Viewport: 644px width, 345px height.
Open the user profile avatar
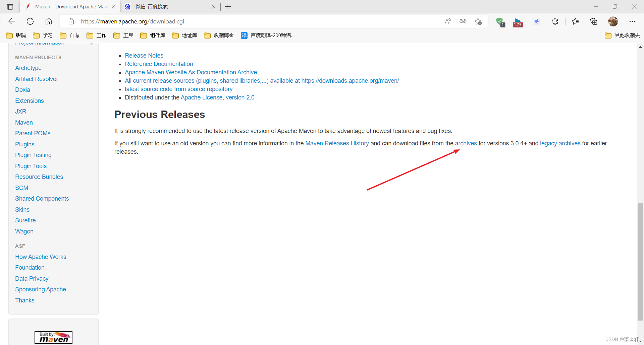(613, 21)
